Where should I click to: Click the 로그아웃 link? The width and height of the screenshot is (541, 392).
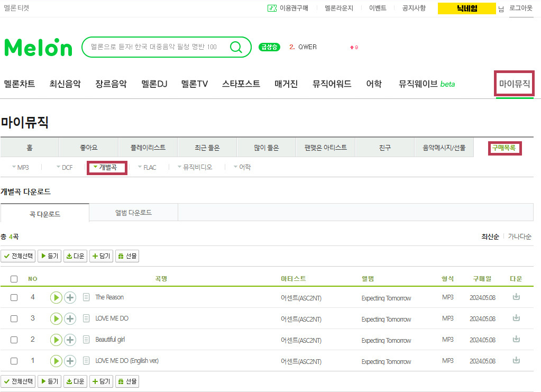(521, 8)
